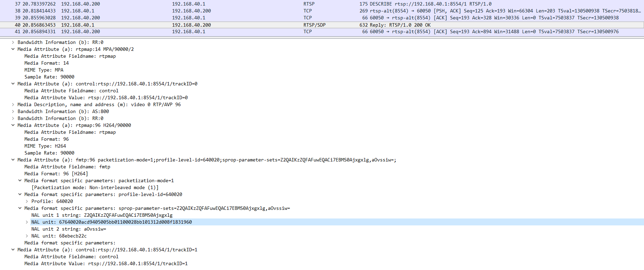Viewport: 644px width, 270px height.
Task: Collapse Media Attribute rtpmap:14 MPA/90000/2
Action: 13,49
